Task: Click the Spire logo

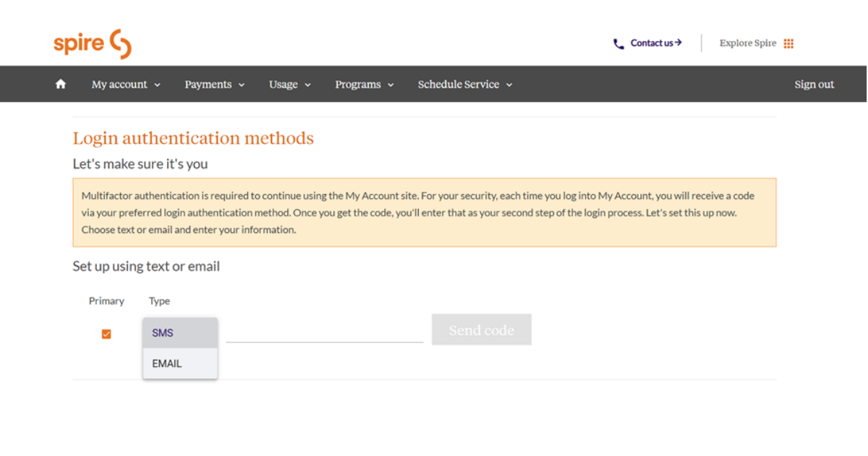Action: click(x=92, y=44)
